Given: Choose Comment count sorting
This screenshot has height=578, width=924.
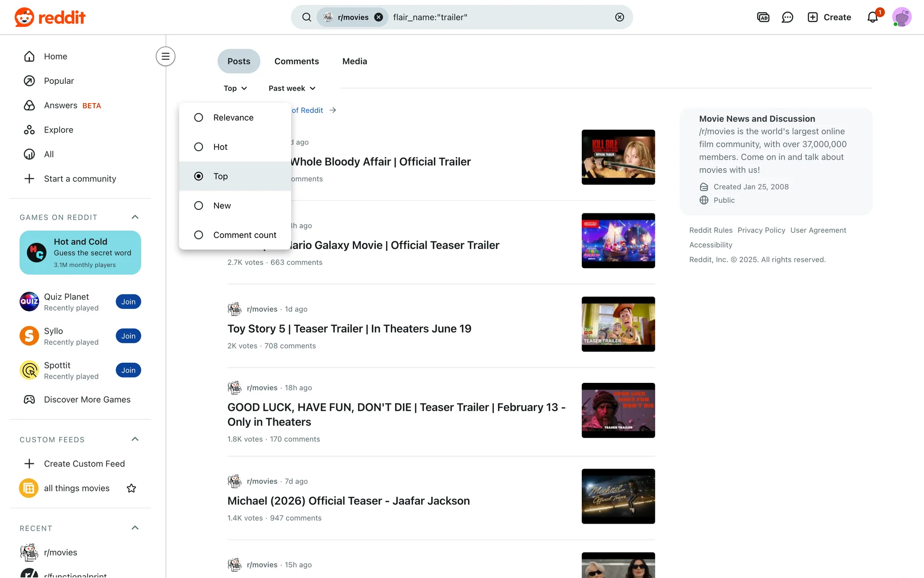Looking at the screenshot, I should pos(244,235).
